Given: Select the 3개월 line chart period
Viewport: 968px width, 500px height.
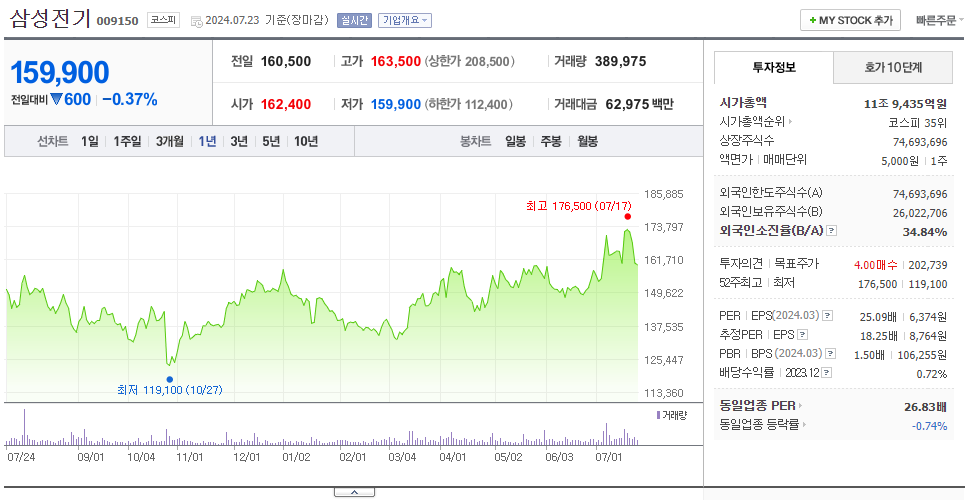Looking at the screenshot, I should [170, 141].
